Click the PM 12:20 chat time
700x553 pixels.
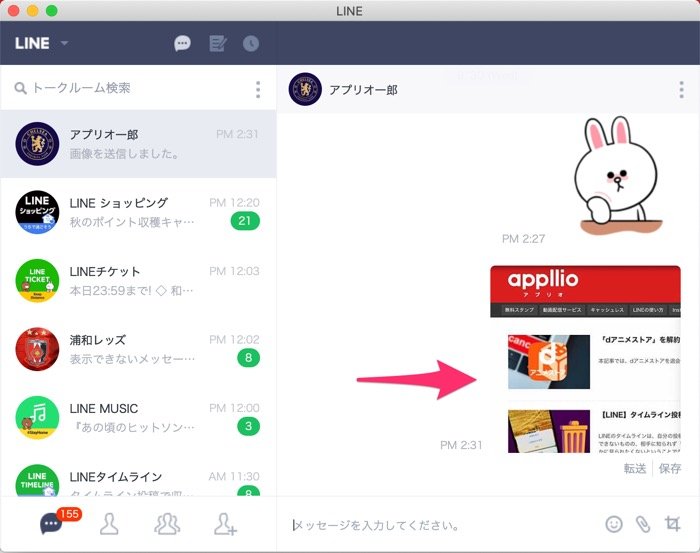coord(234,203)
